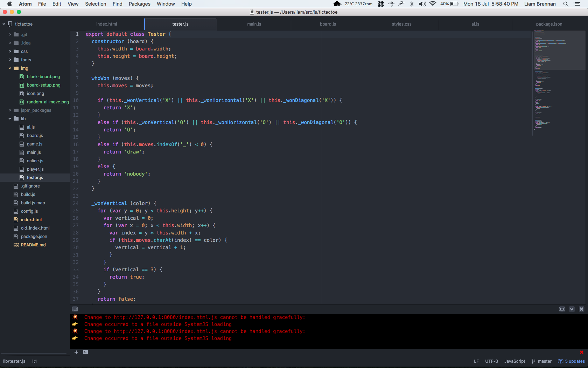
Task: Expand the jspm_packages folder
Action: click(36, 110)
